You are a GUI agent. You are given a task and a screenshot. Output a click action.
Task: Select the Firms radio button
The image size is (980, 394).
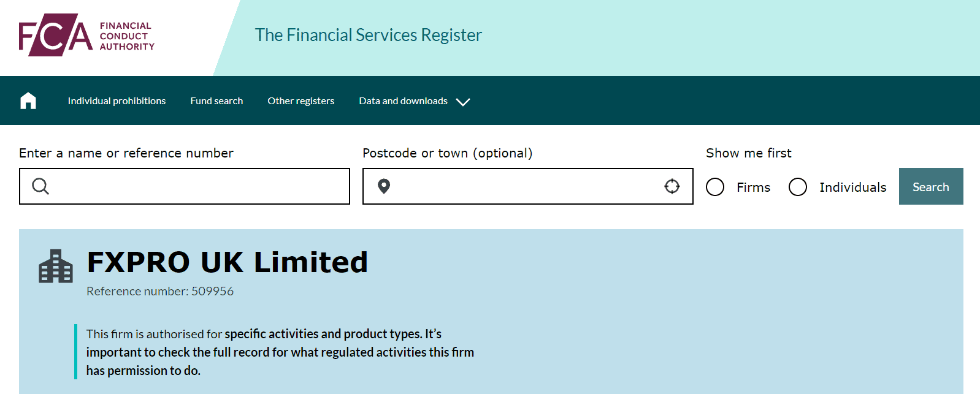[x=715, y=187]
